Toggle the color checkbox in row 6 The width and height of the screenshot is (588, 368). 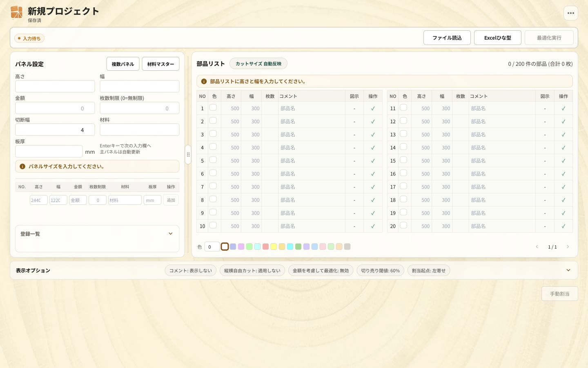coord(213,173)
